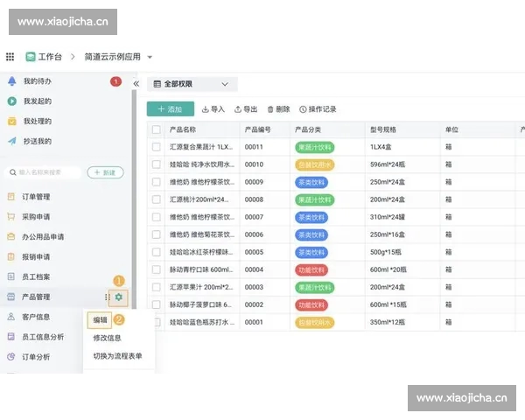Click the person icon for 客户信息
This screenshot has height=420, width=525.
click(11, 317)
